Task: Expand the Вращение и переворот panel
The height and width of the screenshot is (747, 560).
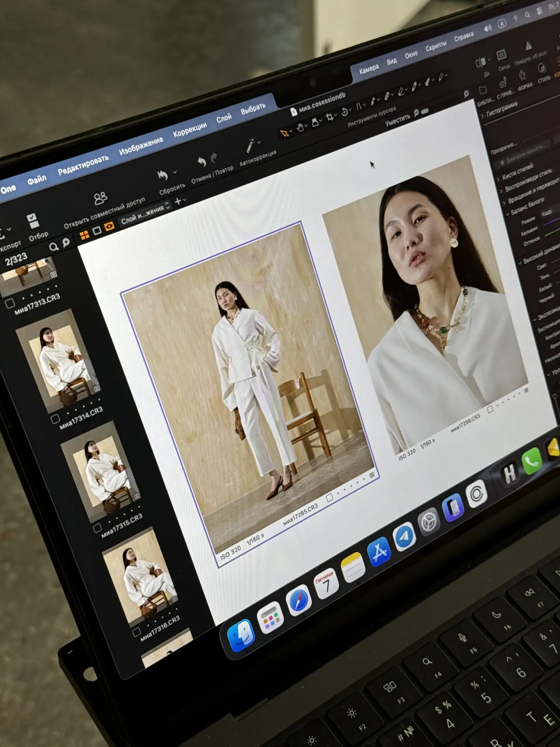Action: pos(504,203)
